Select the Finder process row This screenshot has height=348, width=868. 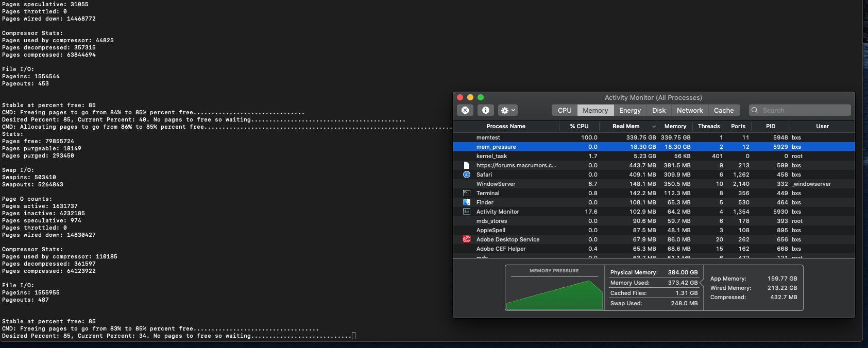[654, 202]
